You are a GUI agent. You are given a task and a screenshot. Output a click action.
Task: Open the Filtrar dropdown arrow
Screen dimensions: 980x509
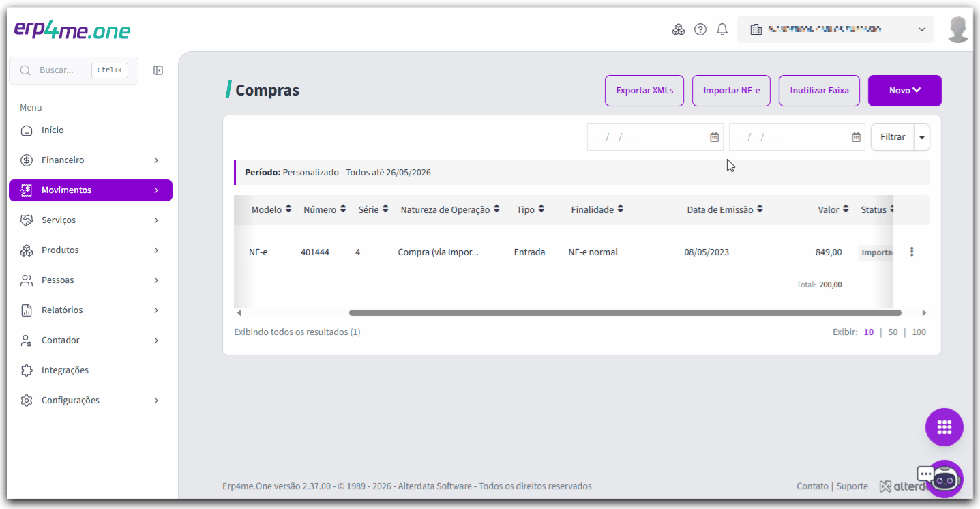point(922,137)
